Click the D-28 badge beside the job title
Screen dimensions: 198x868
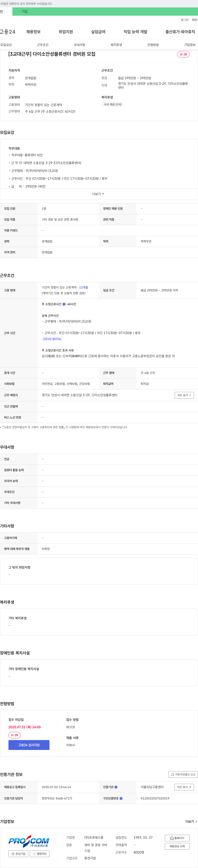point(183,54)
